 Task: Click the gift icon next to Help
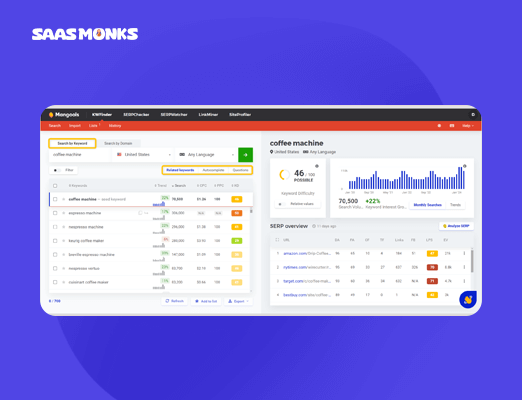(452, 126)
